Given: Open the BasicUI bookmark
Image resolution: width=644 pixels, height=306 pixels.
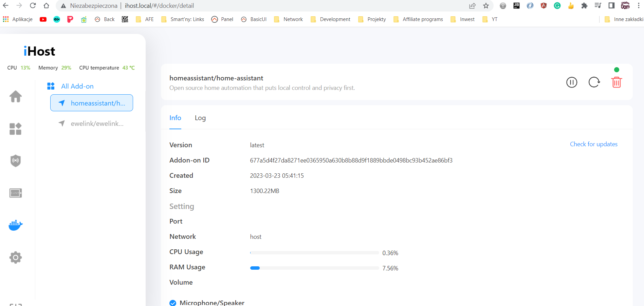Looking at the screenshot, I should tap(254, 19).
